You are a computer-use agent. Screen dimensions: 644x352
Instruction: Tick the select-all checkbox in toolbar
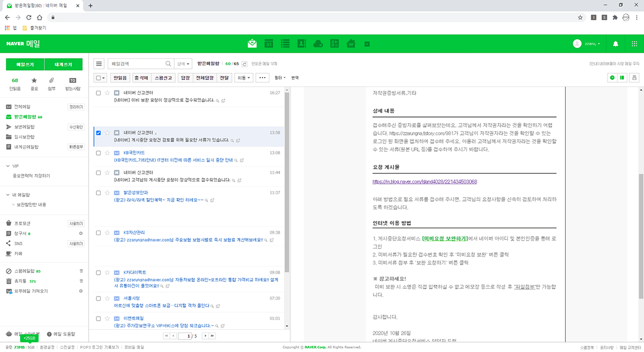coord(98,78)
